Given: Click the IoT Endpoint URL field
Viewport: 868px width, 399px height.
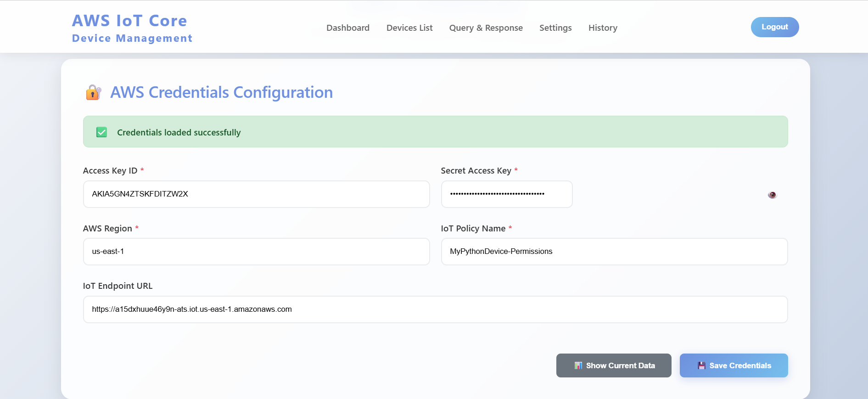Looking at the screenshot, I should [x=435, y=309].
